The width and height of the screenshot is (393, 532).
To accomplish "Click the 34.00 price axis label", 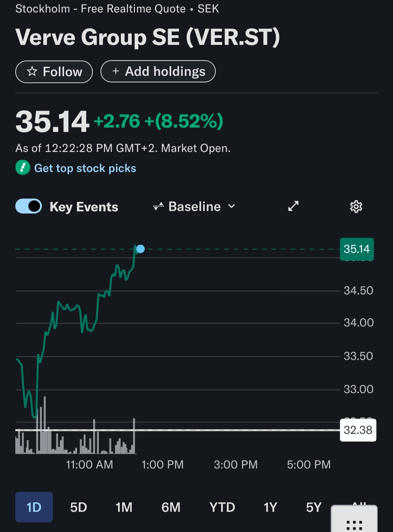I will point(359,323).
